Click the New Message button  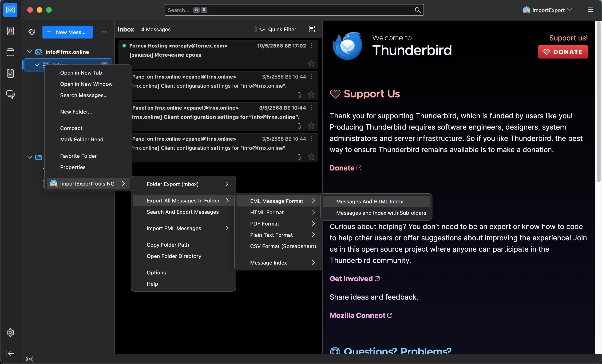tap(67, 32)
